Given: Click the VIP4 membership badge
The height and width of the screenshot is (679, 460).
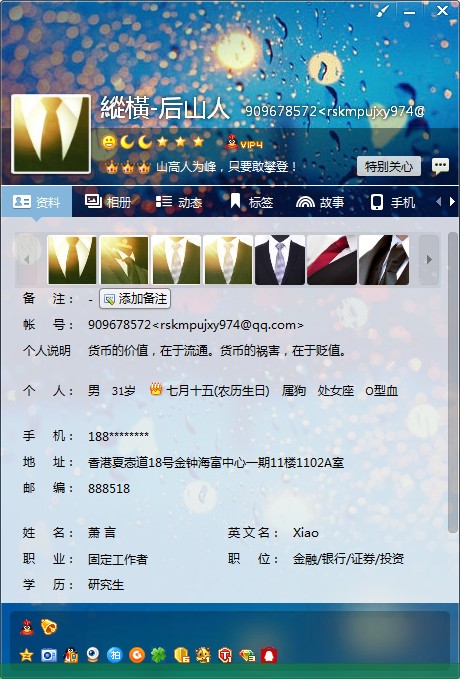Looking at the screenshot, I should (245, 142).
